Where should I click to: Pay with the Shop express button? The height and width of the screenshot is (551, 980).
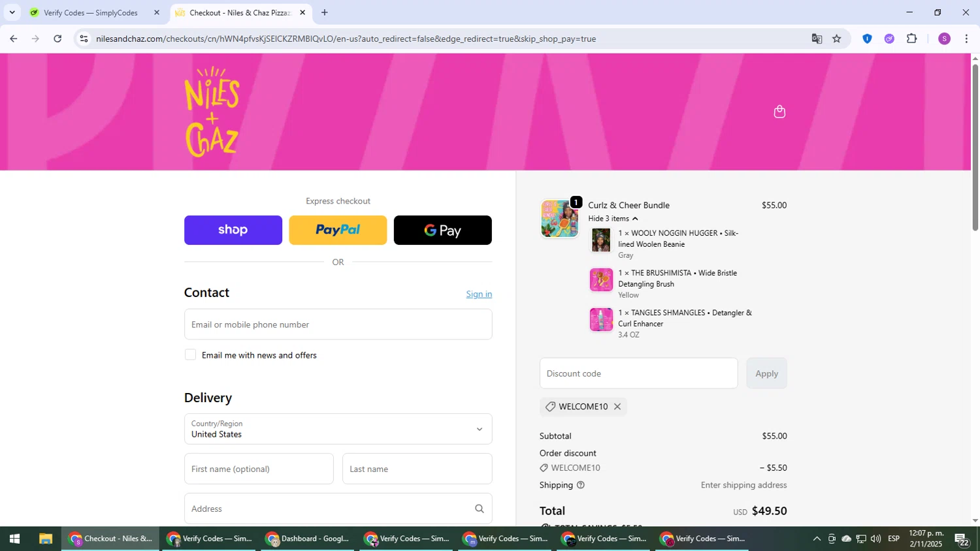[233, 230]
